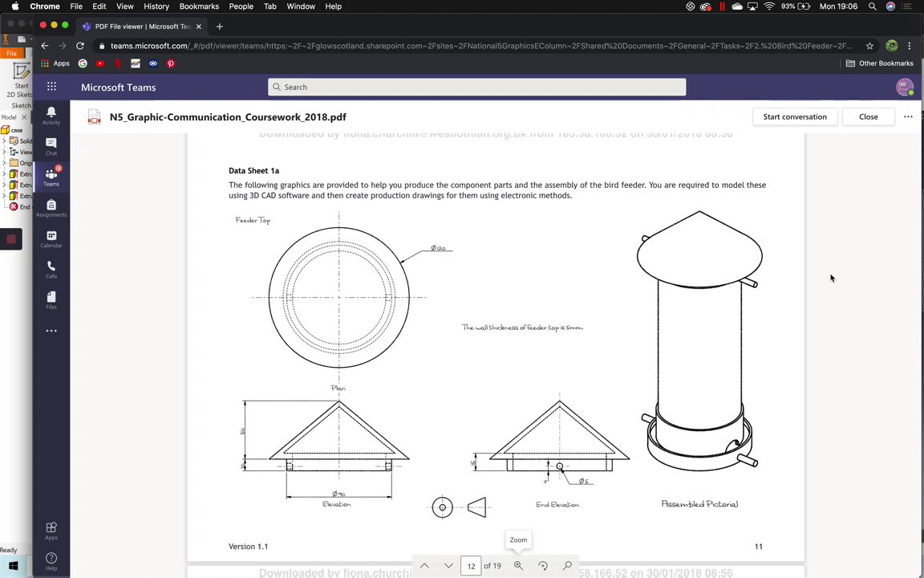The image size is (924, 578).
Task: Open Spotlight search in menu bar
Action: pyautogui.click(x=872, y=6)
